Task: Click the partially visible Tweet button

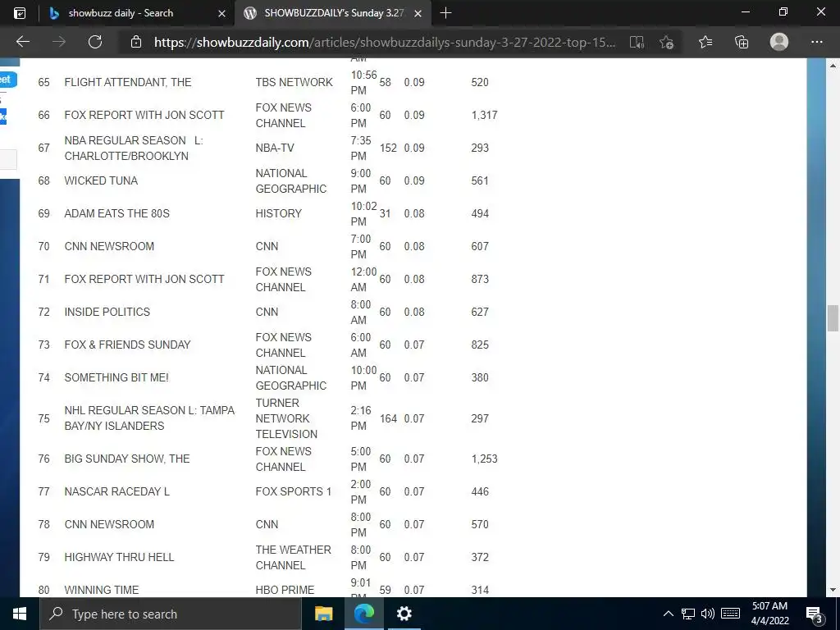Action: pyautogui.click(x=7, y=80)
